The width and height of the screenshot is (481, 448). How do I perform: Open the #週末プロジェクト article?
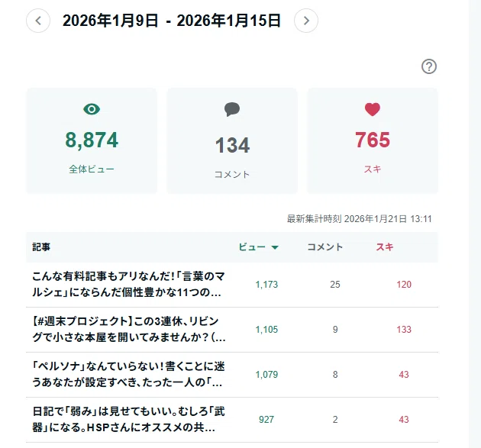(129, 330)
